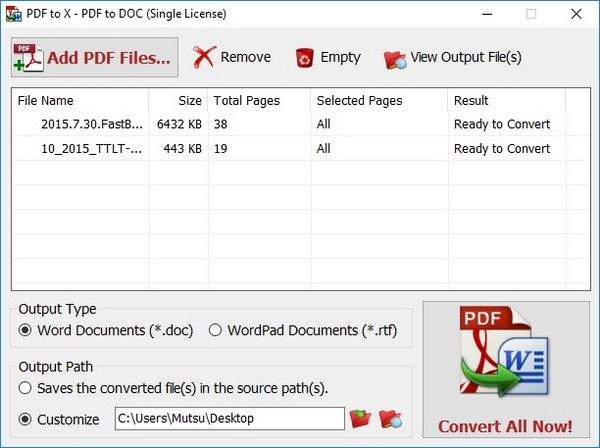Click the Empty text label
The width and height of the screenshot is (600, 448).
click(x=341, y=57)
